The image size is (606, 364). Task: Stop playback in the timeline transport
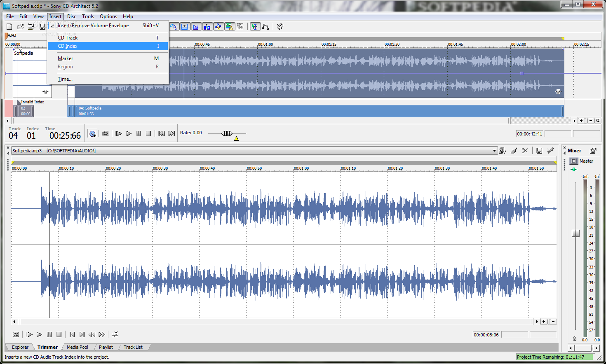pyautogui.click(x=148, y=134)
